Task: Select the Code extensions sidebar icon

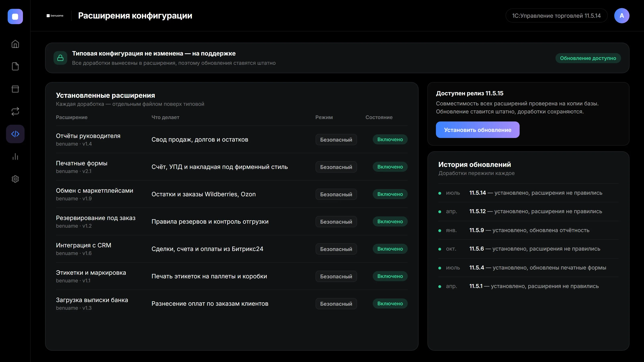Action: (15, 134)
